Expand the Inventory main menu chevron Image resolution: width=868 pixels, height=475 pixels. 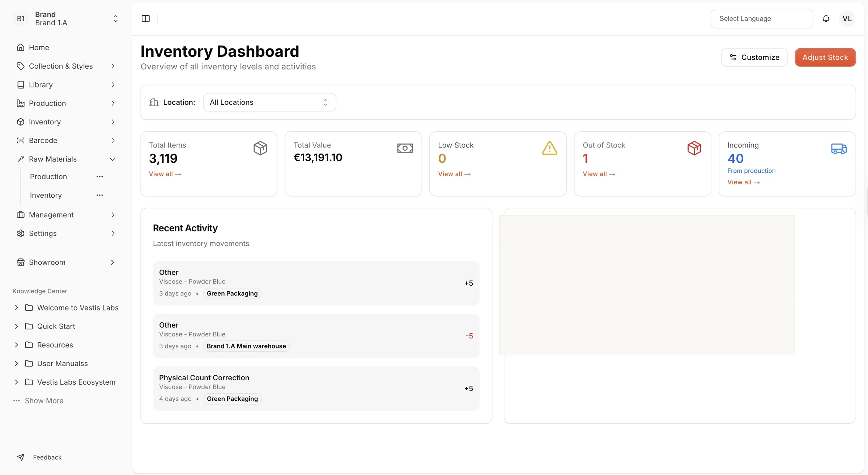[113, 122]
